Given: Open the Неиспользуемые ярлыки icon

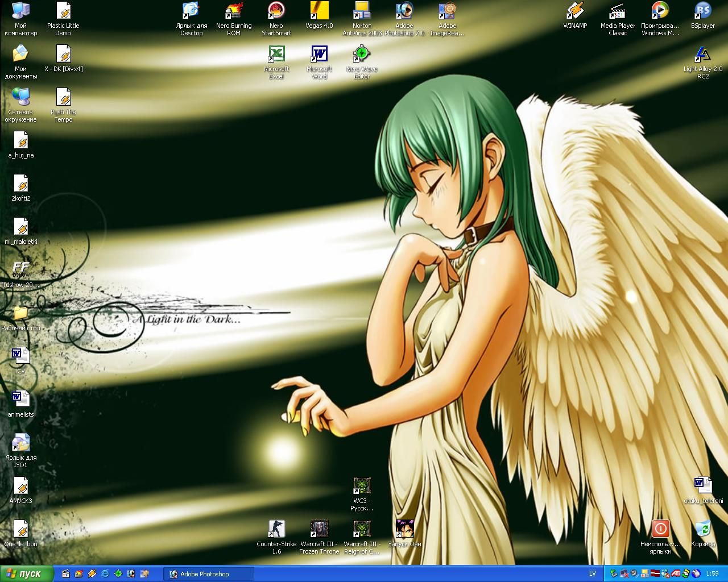Looking at the screenshot, I should pyautogui.click(x=660, y=537).
